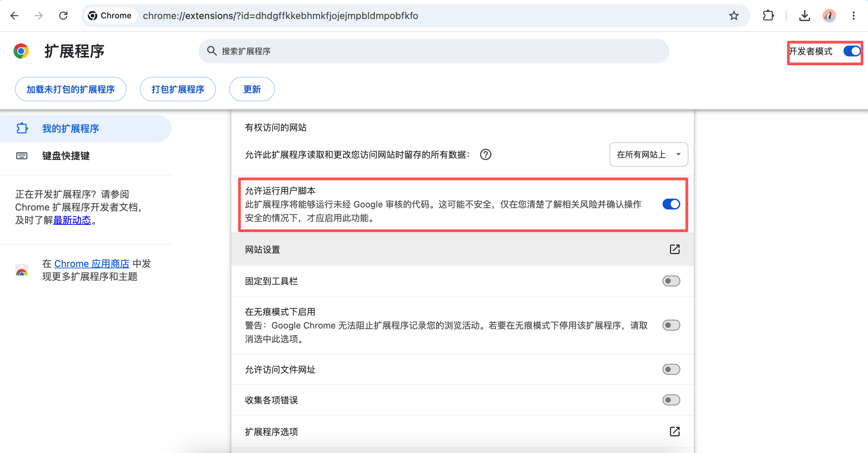868x453 pixels.
Task: Go back to the previous page
Action: pyautogui.click(x=14, y=16)
